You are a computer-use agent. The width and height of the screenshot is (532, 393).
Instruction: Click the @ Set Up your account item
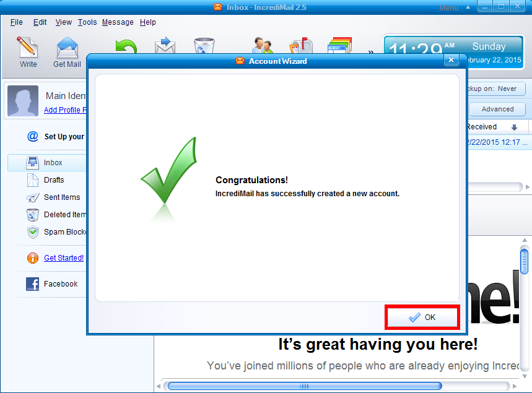click(x=56, y=137)
